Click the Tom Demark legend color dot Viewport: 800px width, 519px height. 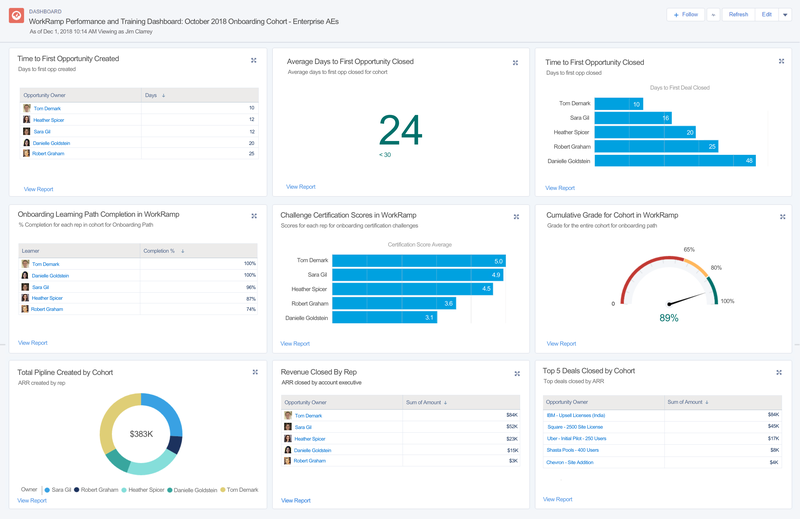222,490
